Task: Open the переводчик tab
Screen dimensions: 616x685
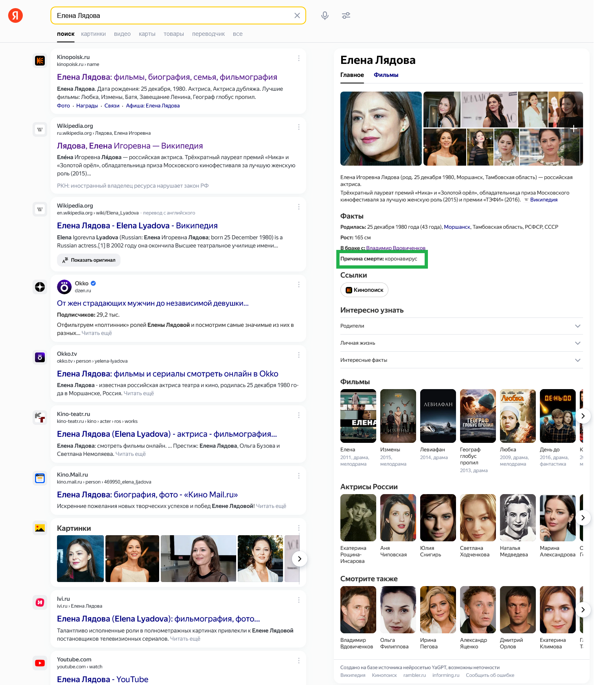Action: click(x=208, y=34)
